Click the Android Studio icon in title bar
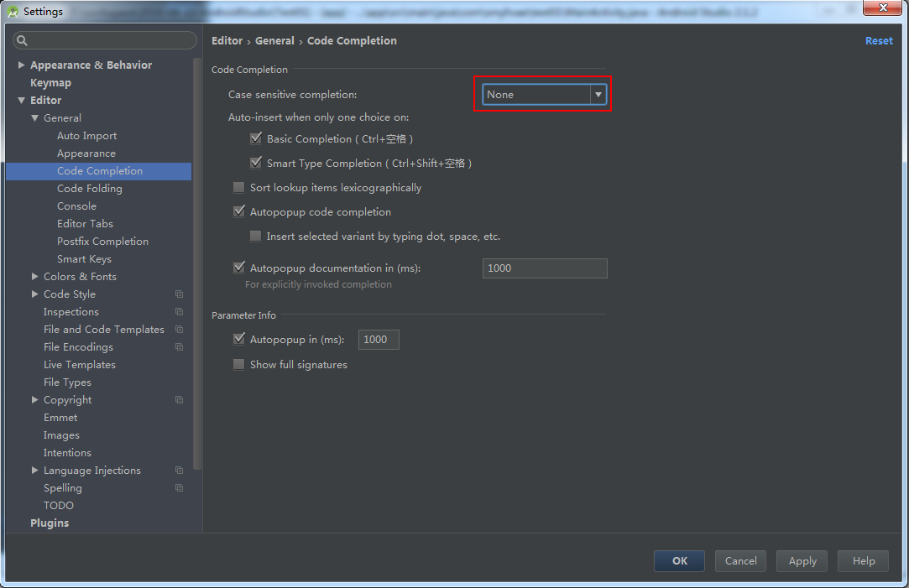Viewport: 909px width, 588px height. pos(13,11)
